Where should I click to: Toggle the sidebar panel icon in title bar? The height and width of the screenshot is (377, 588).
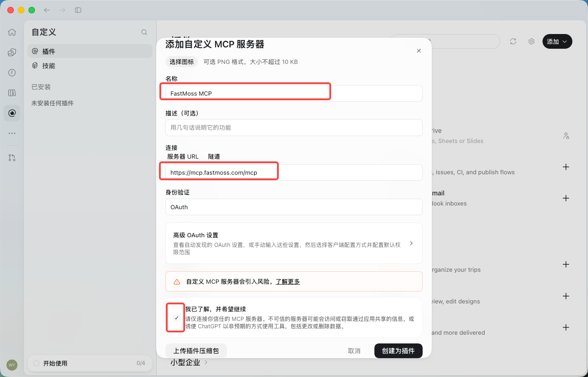(78, 10)
